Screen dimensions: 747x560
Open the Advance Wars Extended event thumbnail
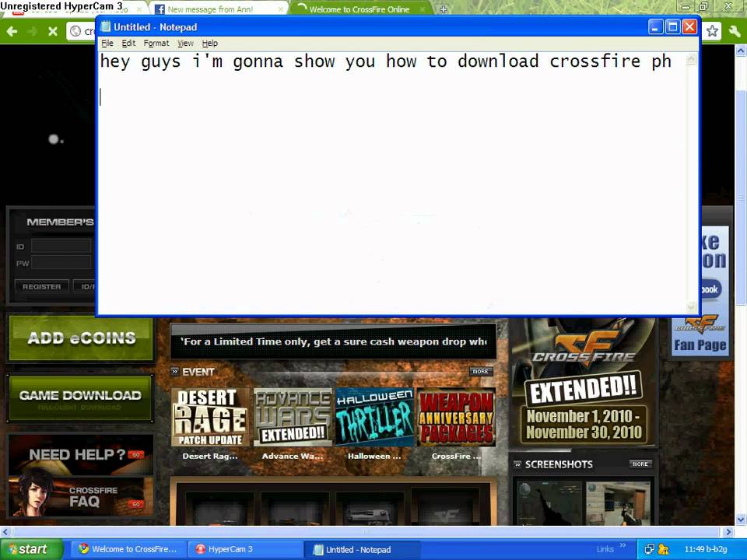point(293,417)
